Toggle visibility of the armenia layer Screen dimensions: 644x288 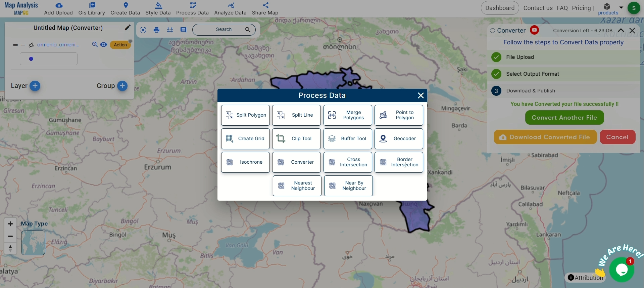point(104,45)
